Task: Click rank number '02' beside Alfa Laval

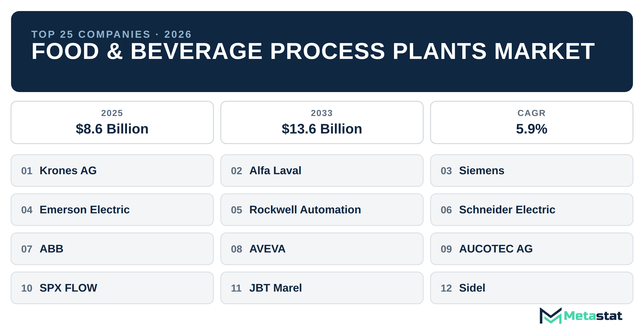Action: tap(236, 171)
